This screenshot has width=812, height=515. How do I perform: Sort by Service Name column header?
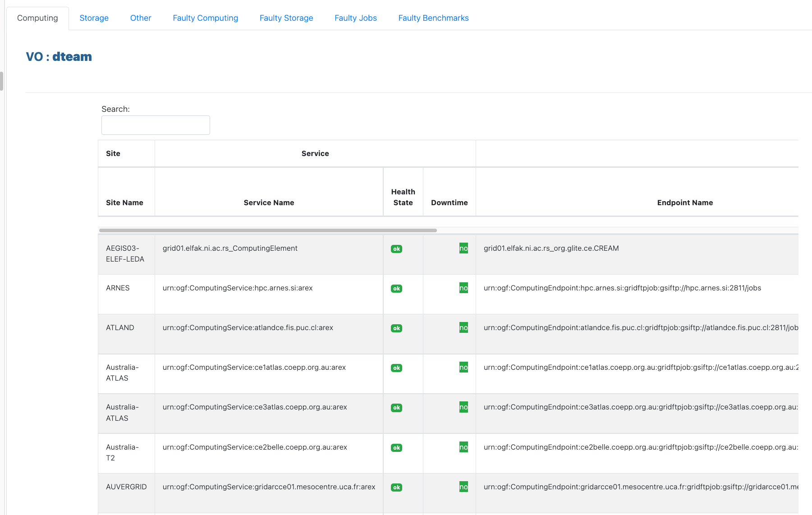(269, 202)
